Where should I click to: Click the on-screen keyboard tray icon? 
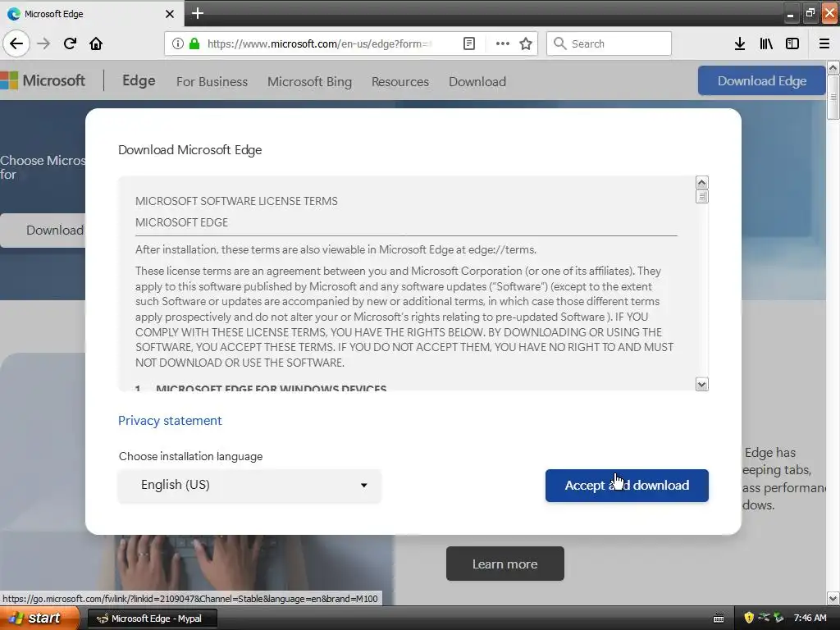pyautogui.click(x=719, y=619)
